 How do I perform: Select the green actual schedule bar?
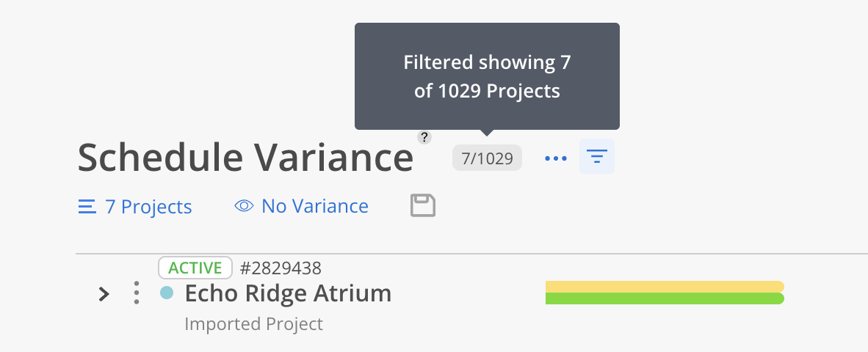tap(665, 298)
